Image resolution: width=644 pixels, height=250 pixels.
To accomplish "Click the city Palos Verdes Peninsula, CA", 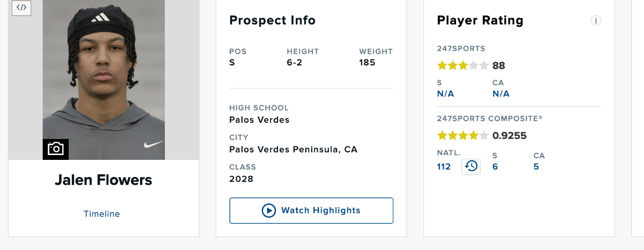I will click(293, 150).
